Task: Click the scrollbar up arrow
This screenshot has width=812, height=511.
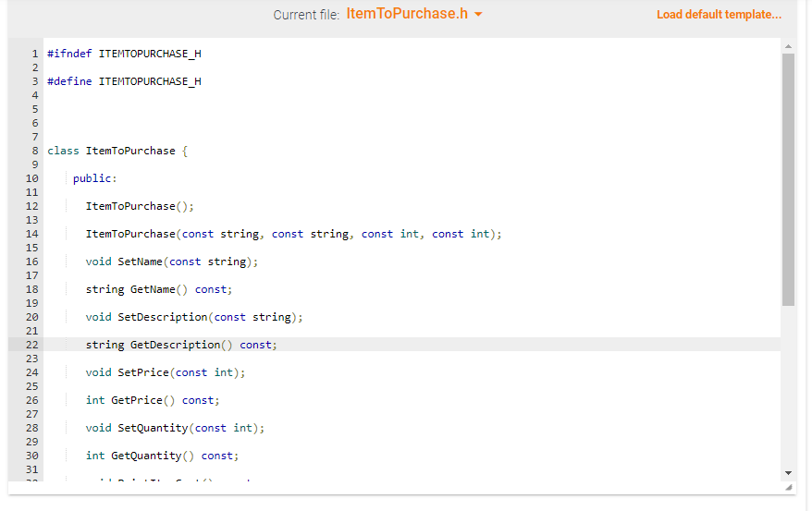Action: (x=788, y=46)
